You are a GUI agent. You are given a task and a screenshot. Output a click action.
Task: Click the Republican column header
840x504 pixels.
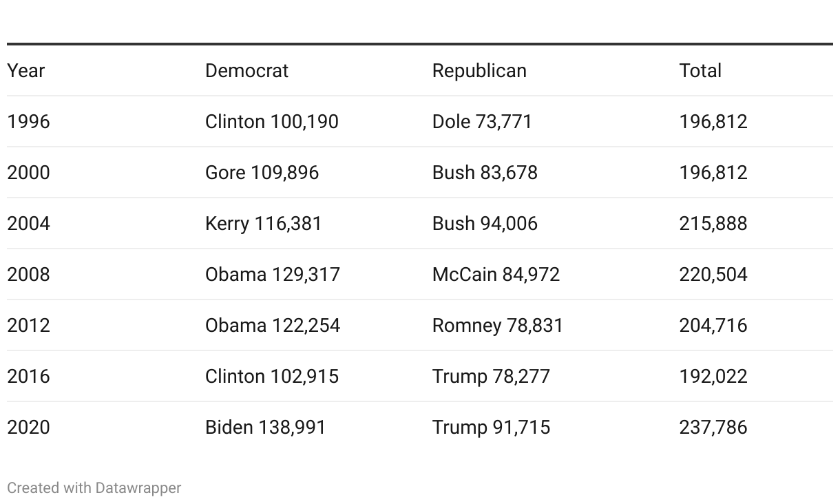point(479,71)
